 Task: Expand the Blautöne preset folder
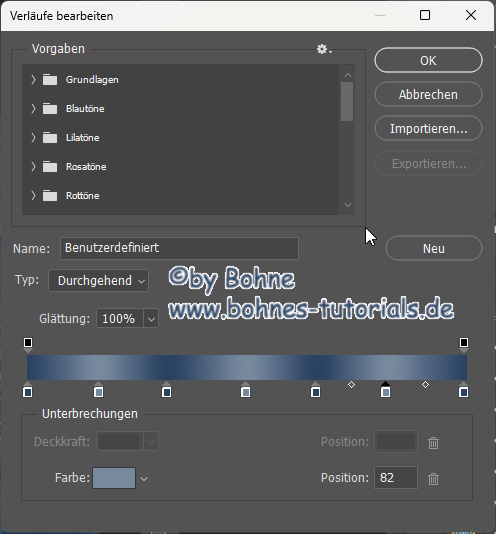33,109
